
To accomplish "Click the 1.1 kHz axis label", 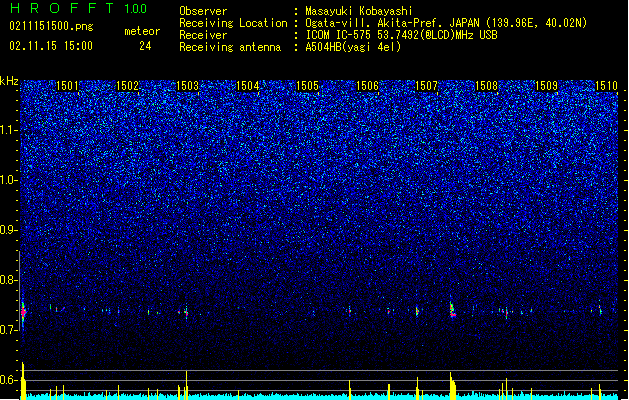I will tap(9, 130).
